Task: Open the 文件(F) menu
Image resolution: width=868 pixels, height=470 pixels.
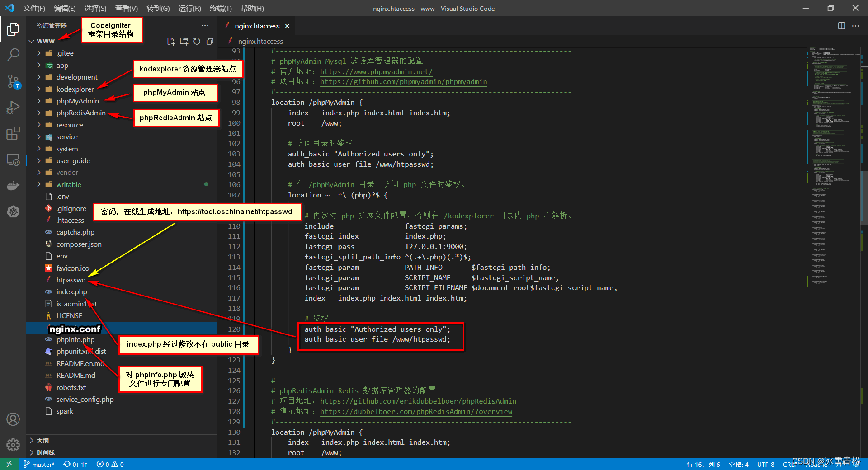Action: click(x=34, y=8)
